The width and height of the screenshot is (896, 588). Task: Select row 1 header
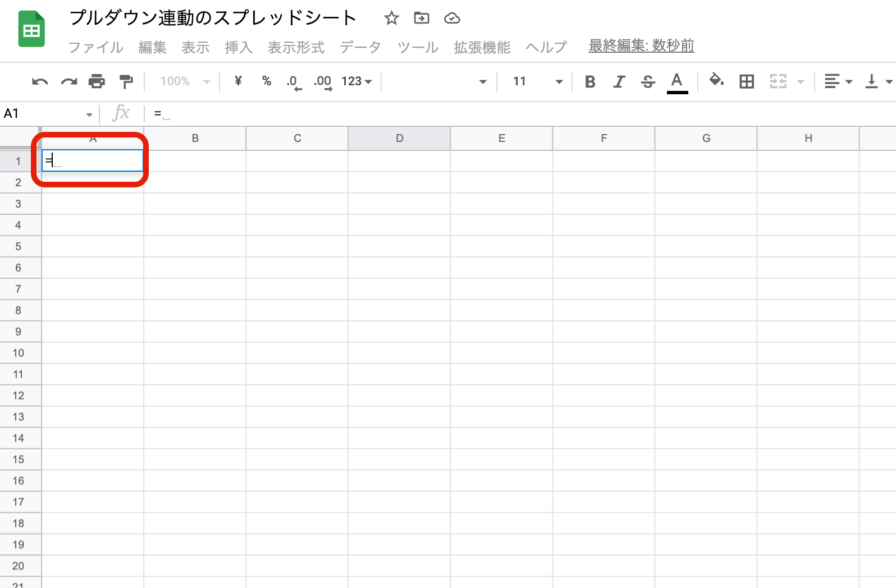tap(20, 161)
